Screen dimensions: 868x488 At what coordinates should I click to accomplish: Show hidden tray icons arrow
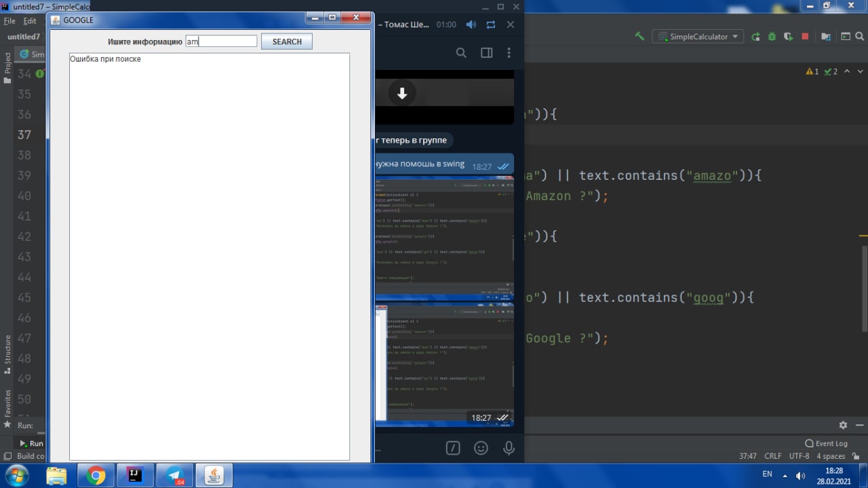click(785, 475)
